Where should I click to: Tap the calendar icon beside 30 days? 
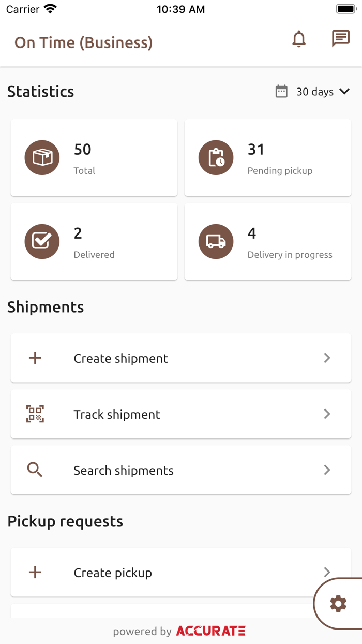[281, 92]
